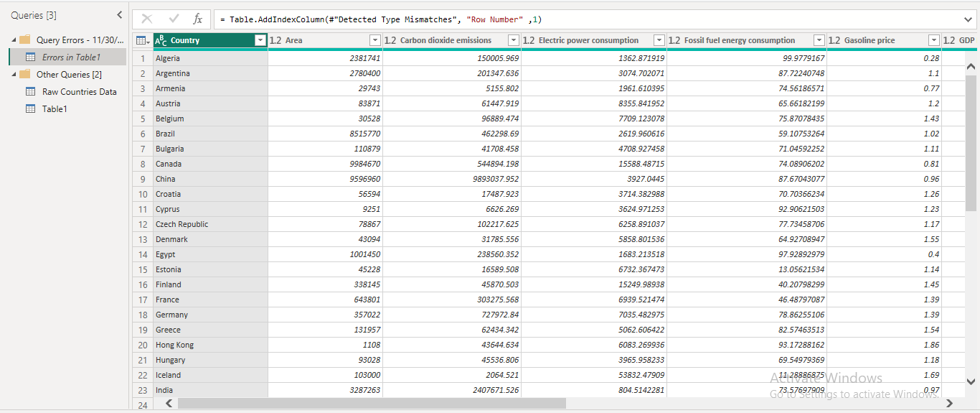This screenshot has width=980, height=413.
Task: Open Fossil fuel energy consumption filter dropdown
Action: (819, 41)
